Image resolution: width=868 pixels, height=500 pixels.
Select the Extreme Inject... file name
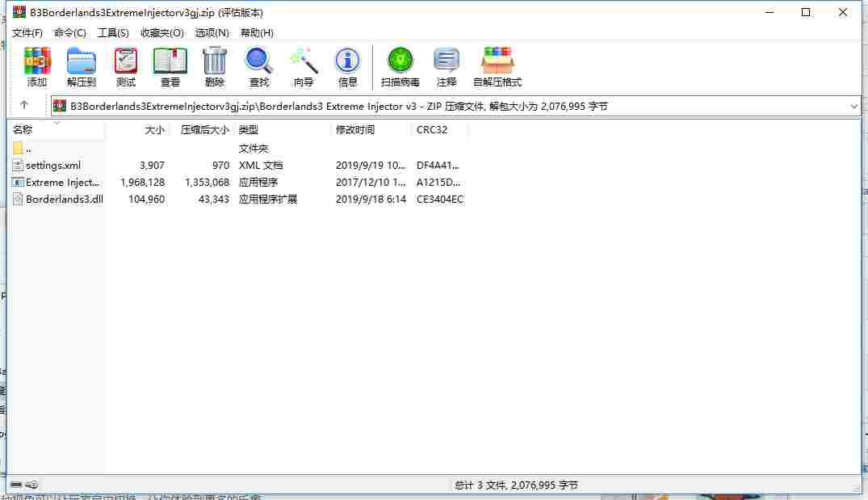[x=62, y=183]
